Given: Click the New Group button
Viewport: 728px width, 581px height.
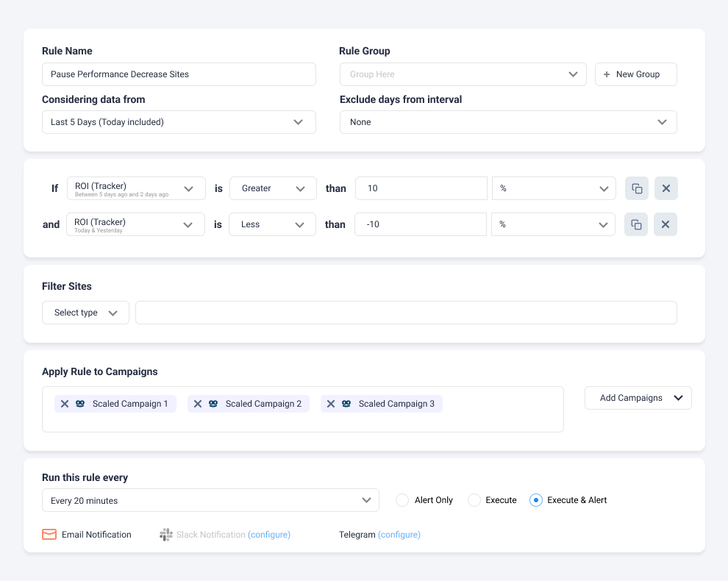Looking at the screenshot, I should pyautogui.click(x=635, y=74).
